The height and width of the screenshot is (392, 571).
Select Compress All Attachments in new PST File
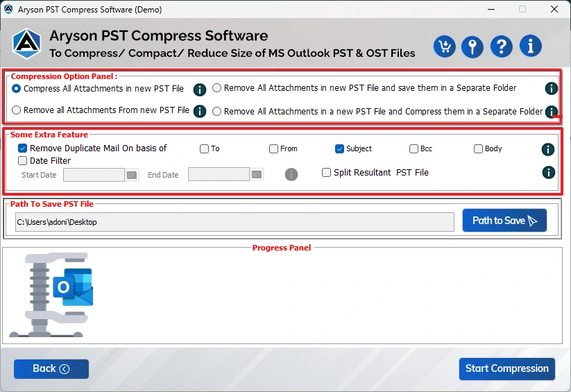(17, 89)
